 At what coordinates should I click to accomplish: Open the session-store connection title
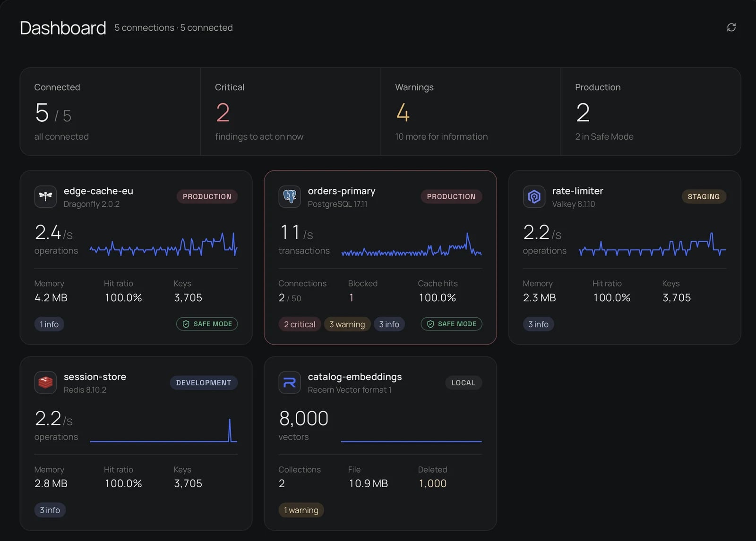(95, 377)
